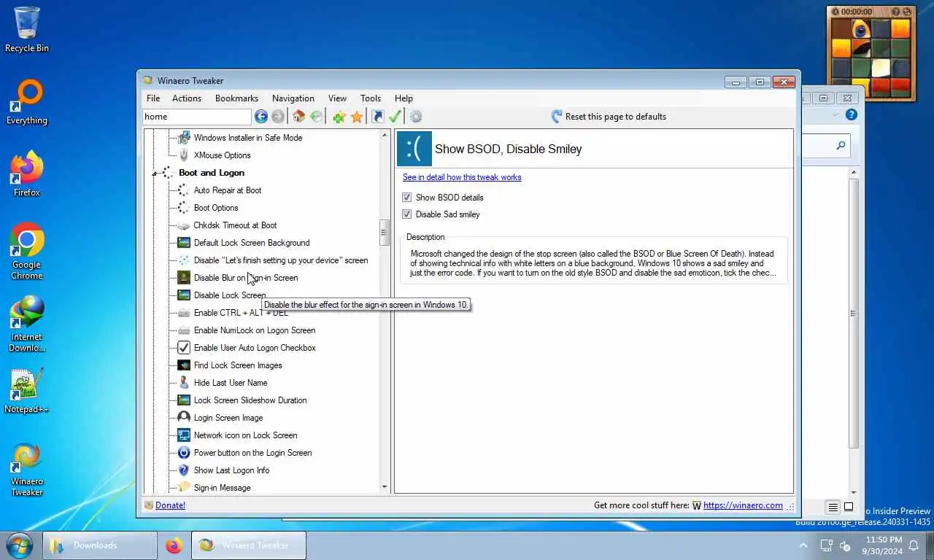Open See in detail how this tweak works
The width and height of the screenshot is (934, 560).
(x=462, y=177)
